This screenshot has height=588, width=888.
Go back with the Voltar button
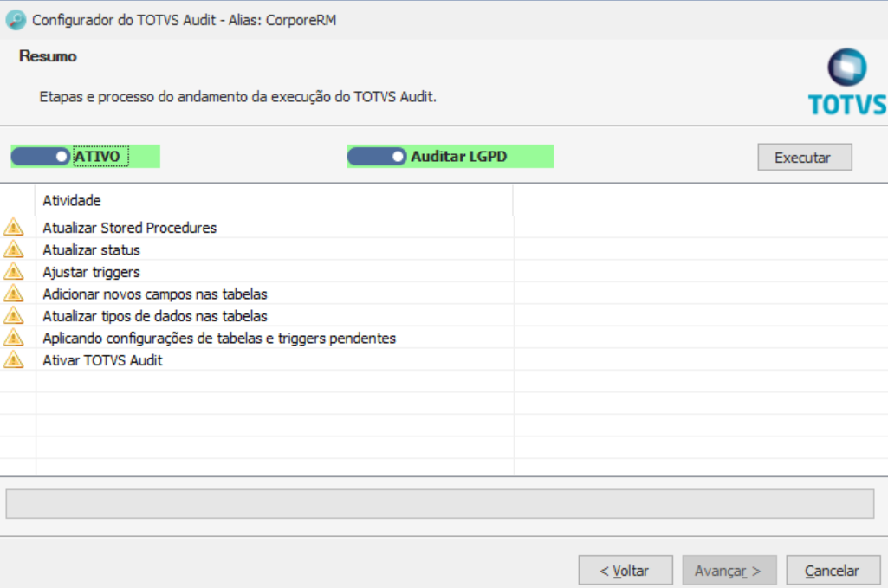tap(625, 570)
